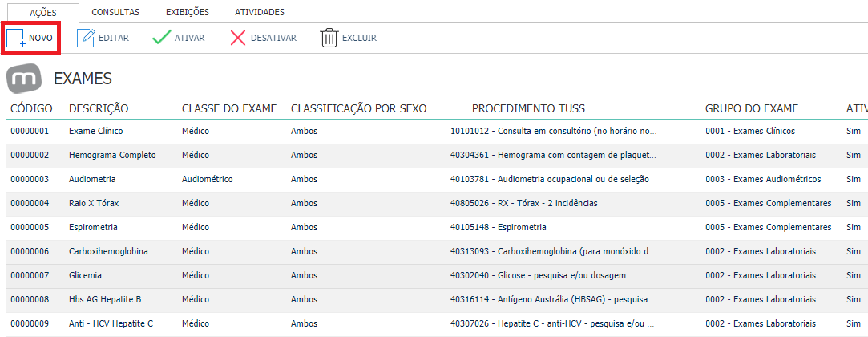The image size is (868, 337).
Task: Click code 00000005 cell
Action: tap(30, 227)
